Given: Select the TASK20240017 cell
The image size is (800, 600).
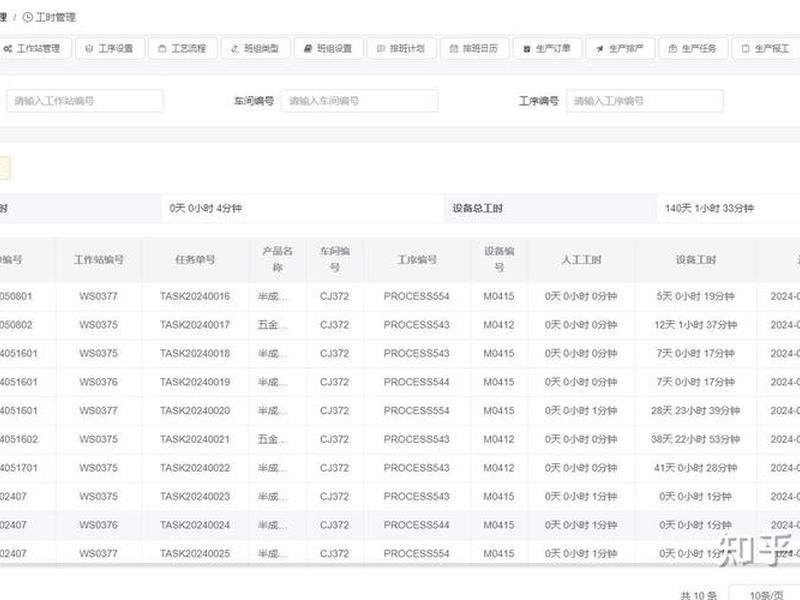Looking at the screenshot, I should [195, 325].
